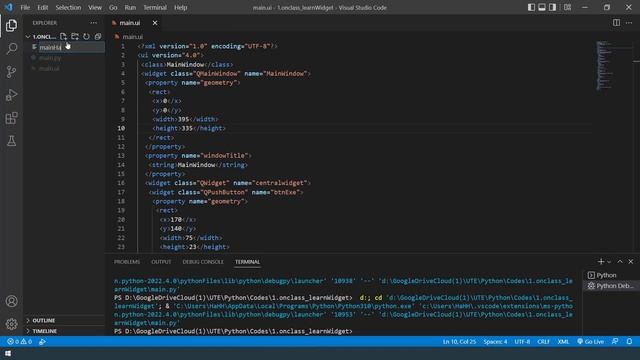The image size is (640, 360).
Task: Click the feedback icon in status bar
Action: pos(615,342)
